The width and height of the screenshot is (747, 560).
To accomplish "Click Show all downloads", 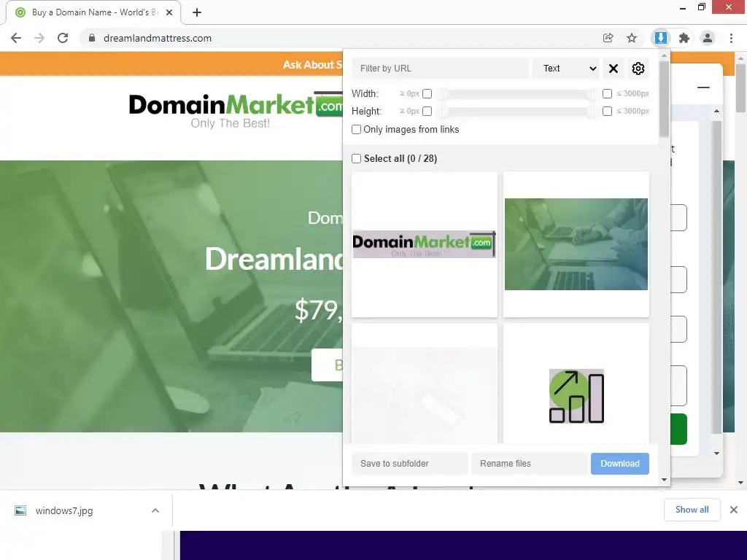I will (692, 510).
